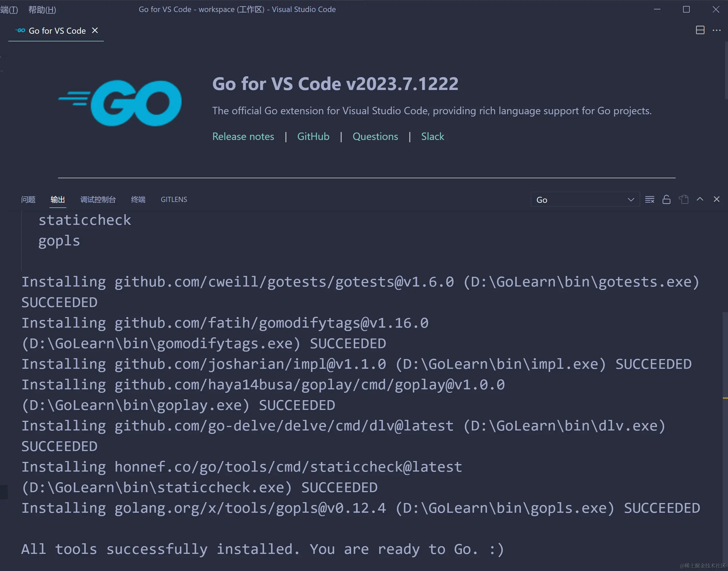
Task: Switch to the 问题 panel tab
Action: [28, 200]
